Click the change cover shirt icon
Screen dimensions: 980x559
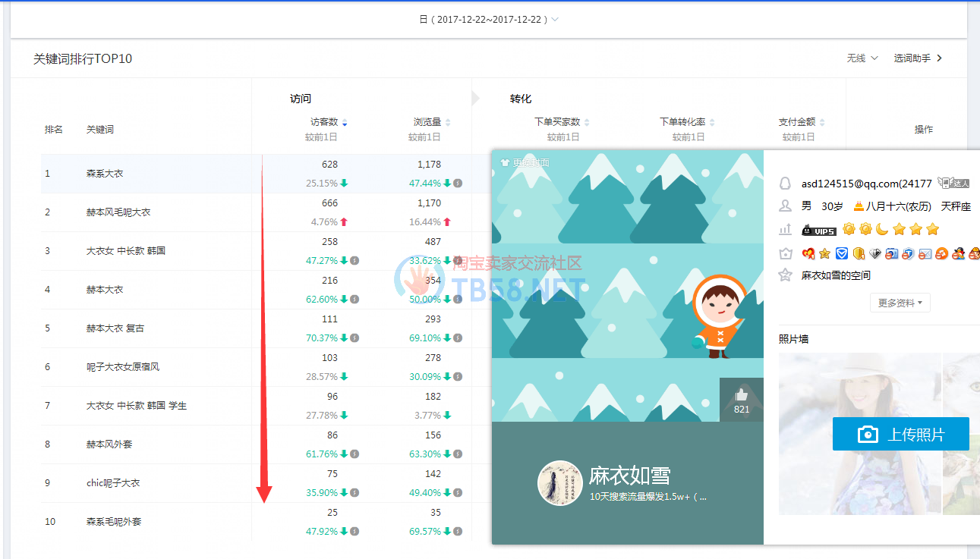[506, 162]
